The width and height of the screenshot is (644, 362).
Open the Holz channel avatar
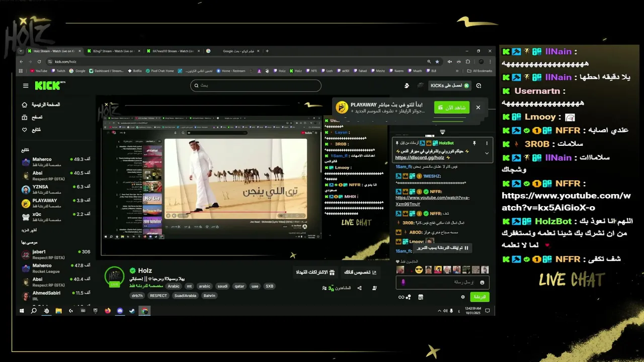click(115, 276)
